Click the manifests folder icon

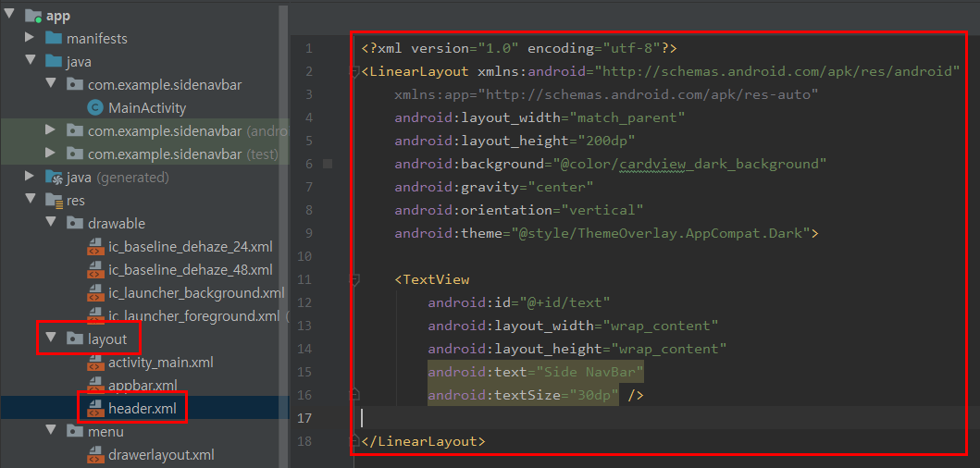[x=54, y=38]
